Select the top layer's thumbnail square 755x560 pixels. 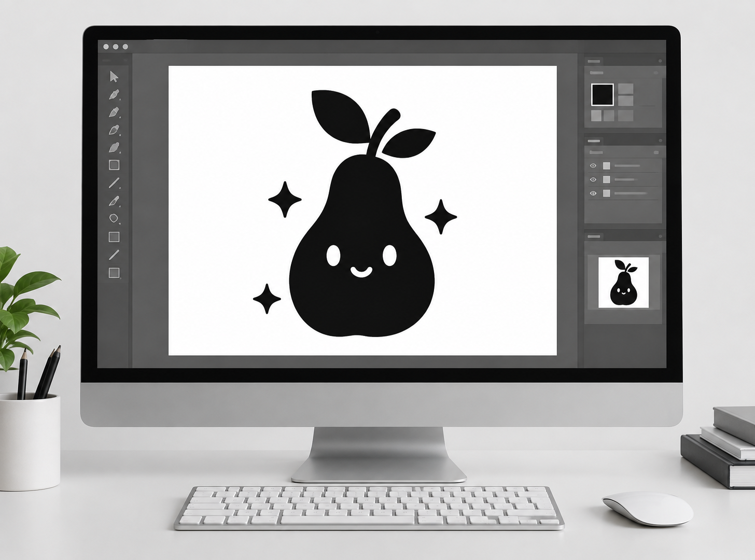tap(606, 166)
